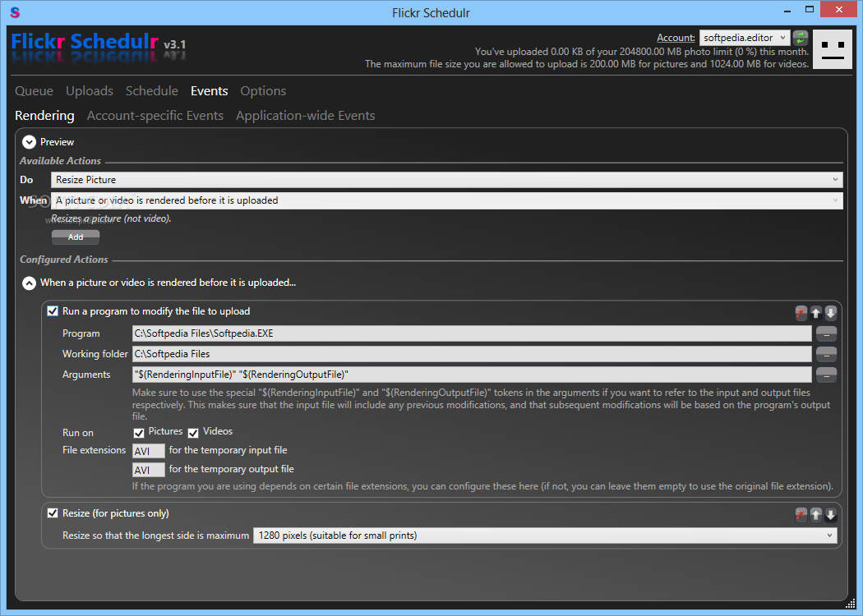Open Account-specific Events sub-tab

click(155, 116)
